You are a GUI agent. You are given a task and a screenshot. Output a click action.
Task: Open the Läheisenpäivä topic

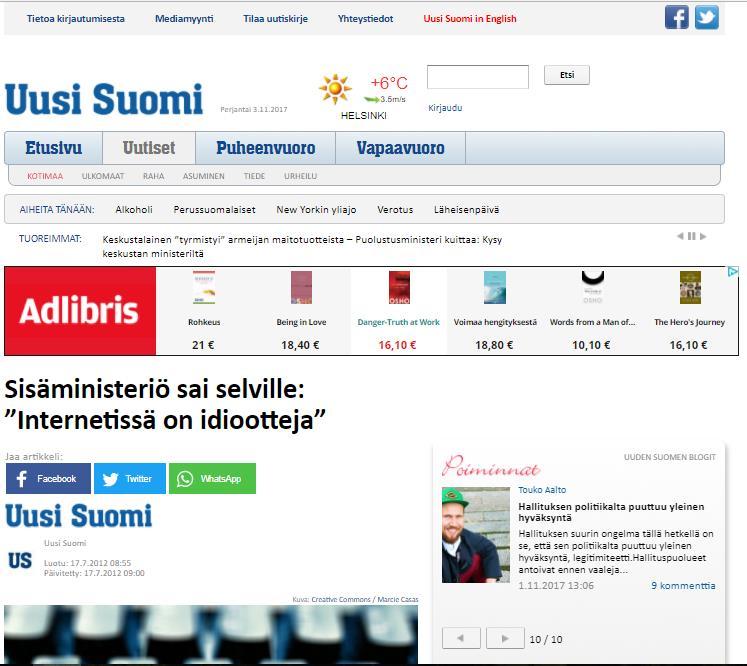pos(466,210)
